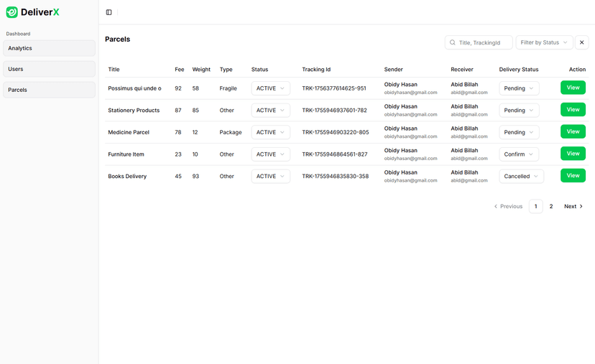595x364 pixels.
Task: View the Stationery Products parcel
Action: (x=573, y=110)
